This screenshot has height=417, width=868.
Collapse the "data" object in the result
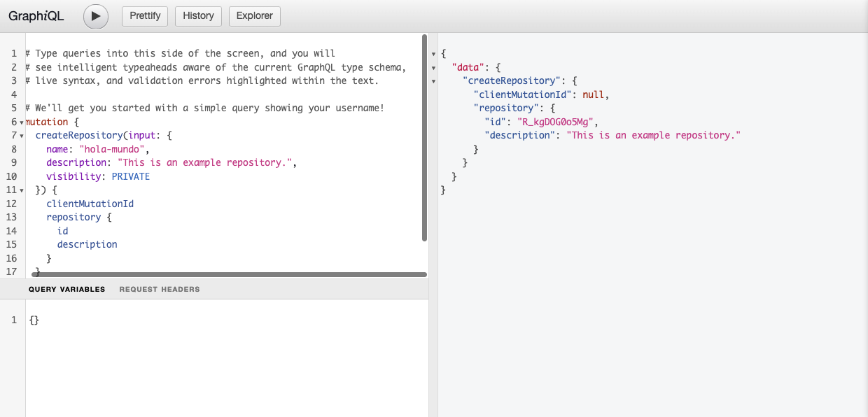pyautogui.click(x=434, y=67)
